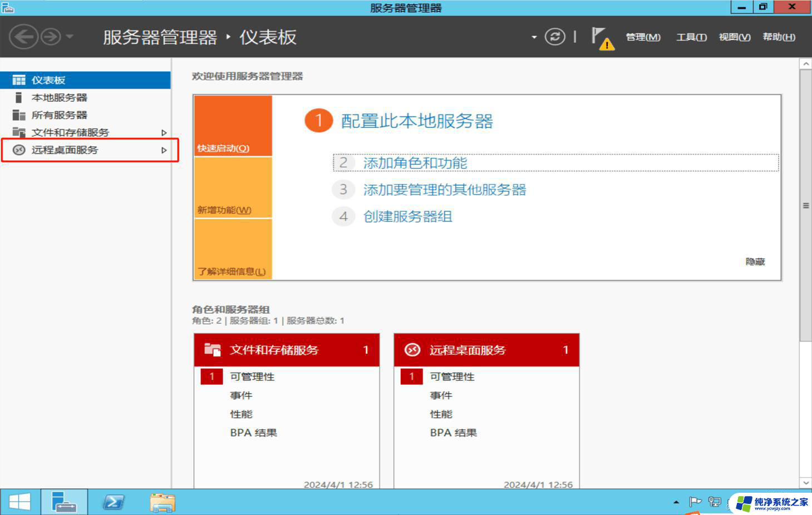This screenshot has width=812, height=515.
Task: Click the step 2 number badge
Action: click(x=343, y=163)
